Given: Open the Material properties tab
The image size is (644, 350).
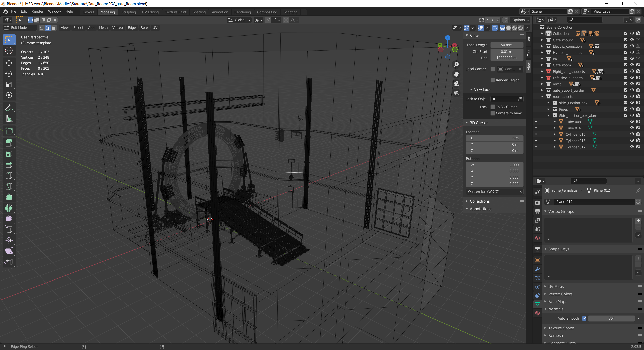Looking at the screenshot, I should click(x=538, y=313).
